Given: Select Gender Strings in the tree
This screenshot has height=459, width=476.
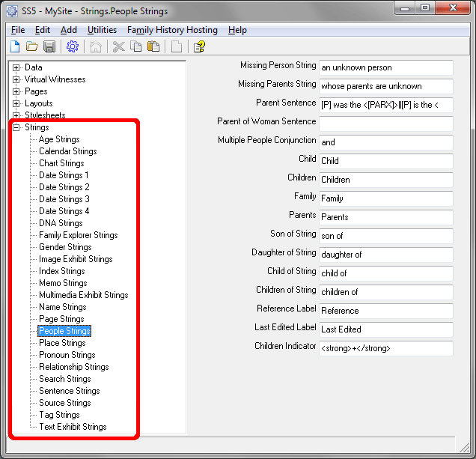Looking at the screenshot, I should pos(65,247).
